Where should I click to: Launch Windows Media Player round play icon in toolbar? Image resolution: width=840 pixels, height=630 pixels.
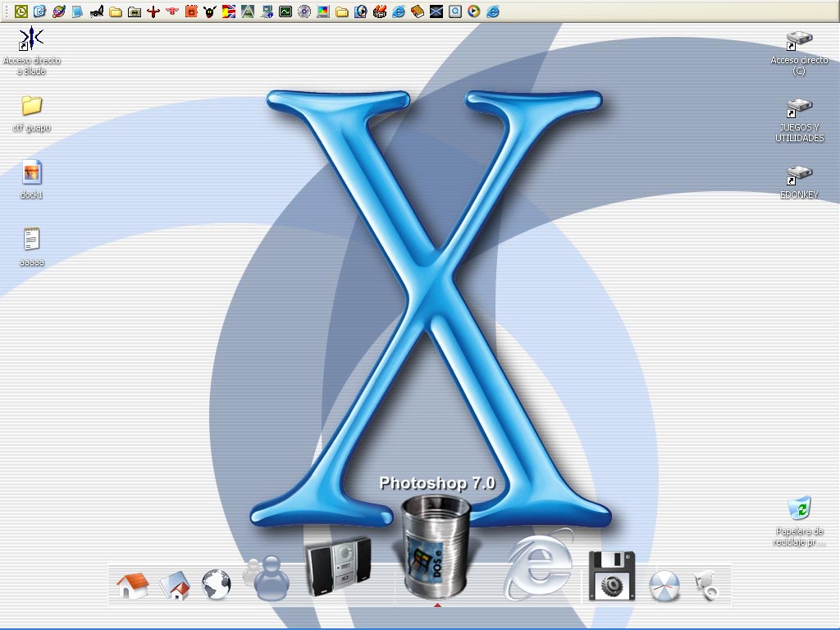tap(473, 11)
